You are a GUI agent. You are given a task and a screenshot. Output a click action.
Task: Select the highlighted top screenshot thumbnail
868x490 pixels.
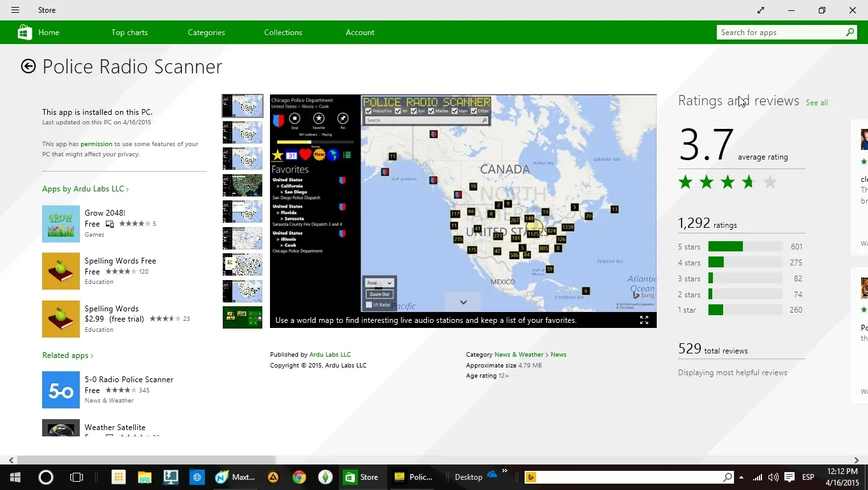click(x=243, y=106)
